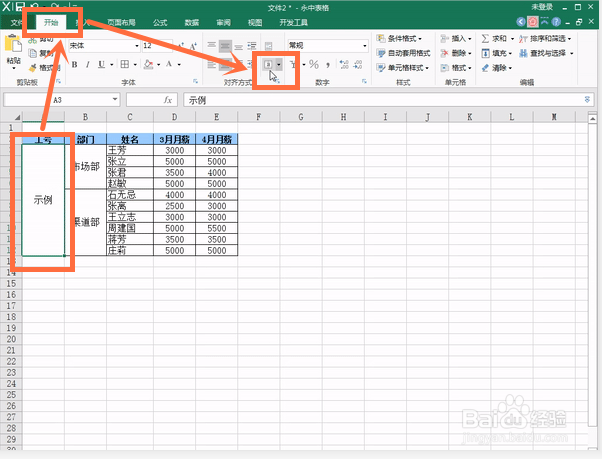Click the Select All corner triangle

tap(16, 117)
